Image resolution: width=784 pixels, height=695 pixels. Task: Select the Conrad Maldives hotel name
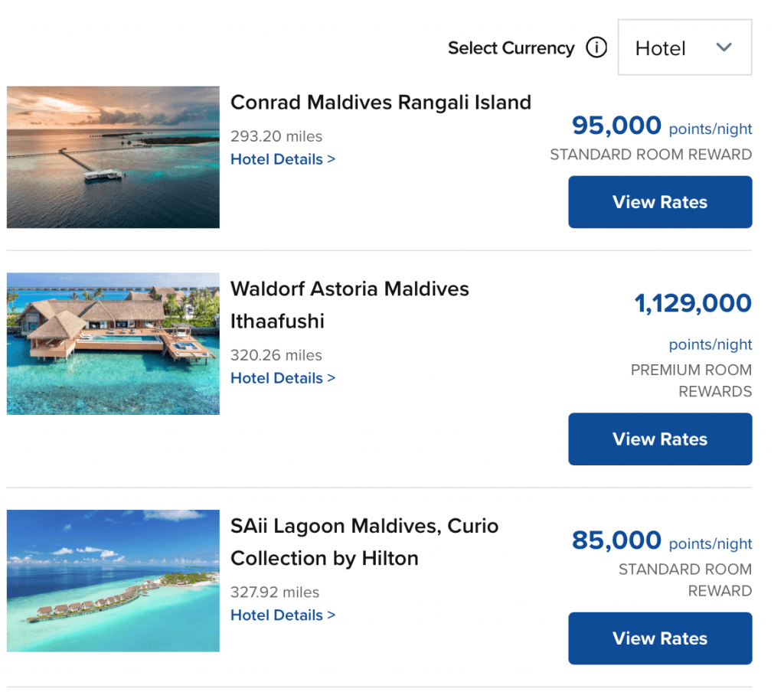pyautogui.click(x=381, y=102)
